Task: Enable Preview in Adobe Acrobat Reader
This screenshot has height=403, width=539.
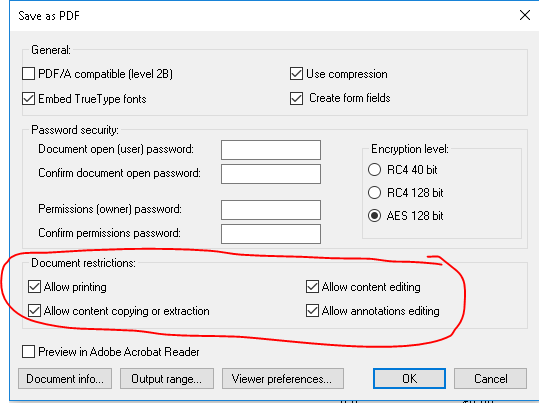Action: pos(29,352)
